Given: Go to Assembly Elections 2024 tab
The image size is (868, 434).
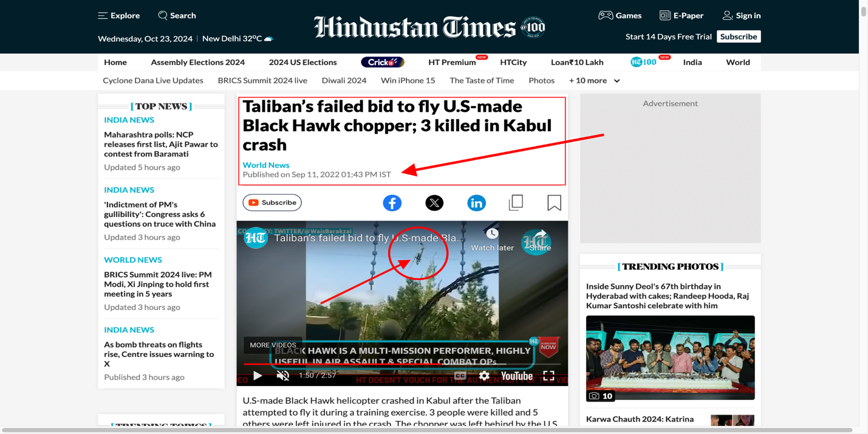Looking at the screenshot, I should click(198, 62).
